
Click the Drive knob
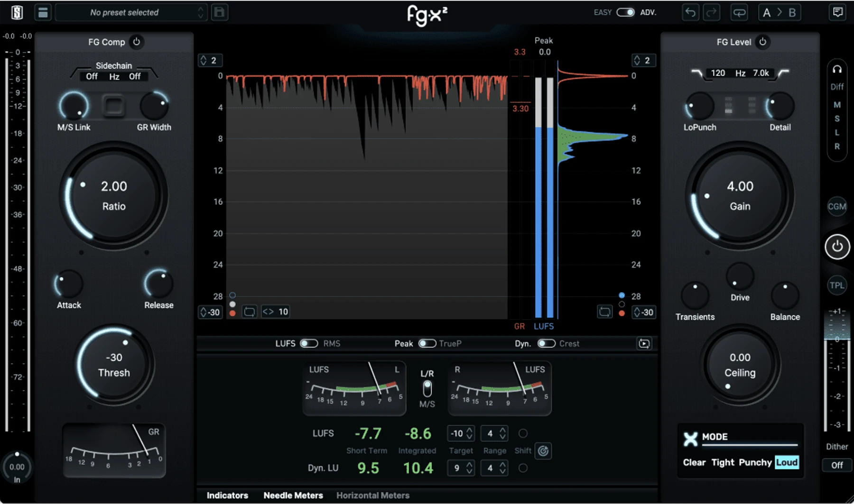tap(740, 276)
